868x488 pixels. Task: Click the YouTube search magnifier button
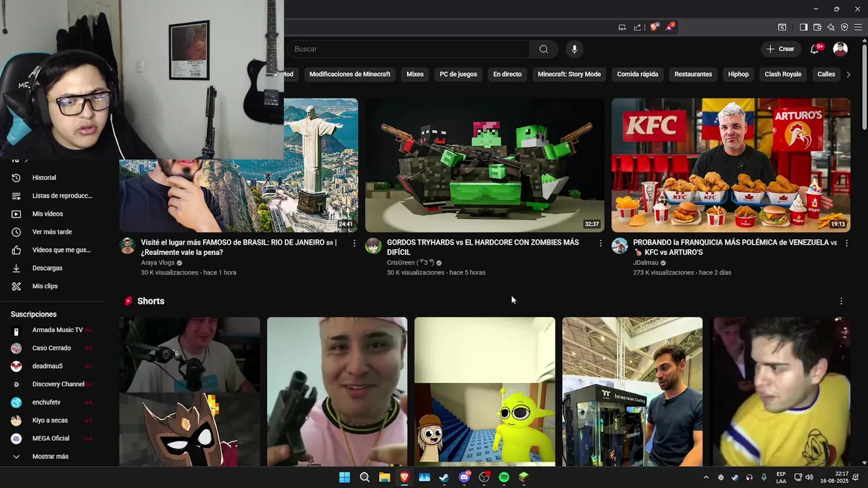click(544, 49)
